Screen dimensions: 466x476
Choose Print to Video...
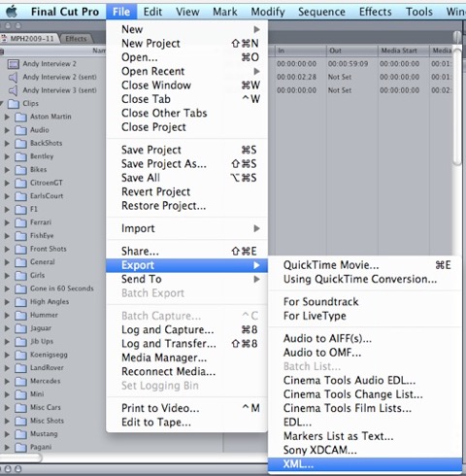186,408
